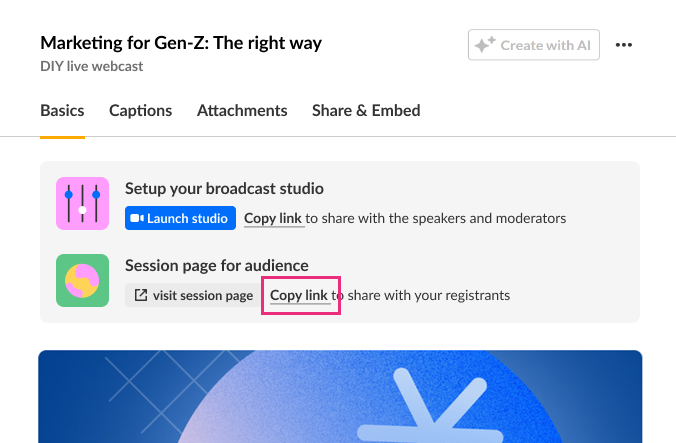
Task: Click the camera icon in Launch studio
Action: click(x=137, y=218)
